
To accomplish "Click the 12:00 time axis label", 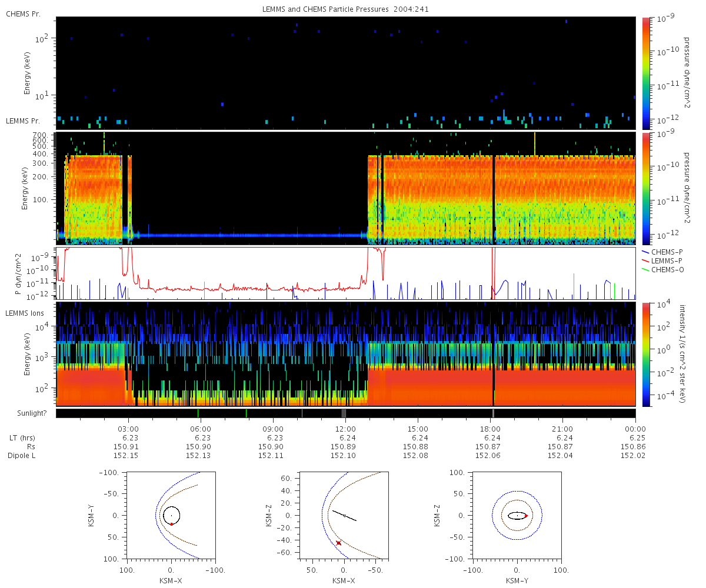I will [x=345, y=428].
